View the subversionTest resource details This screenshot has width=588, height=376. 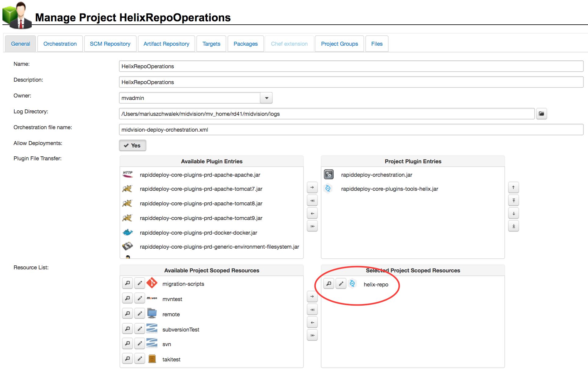coord(127,328)
